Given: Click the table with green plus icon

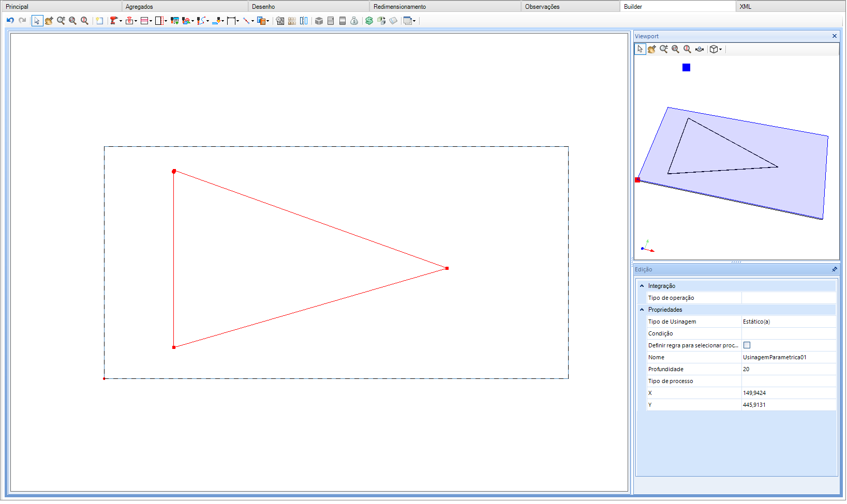Looking at the screenshot, I should [x=174, y=21].
